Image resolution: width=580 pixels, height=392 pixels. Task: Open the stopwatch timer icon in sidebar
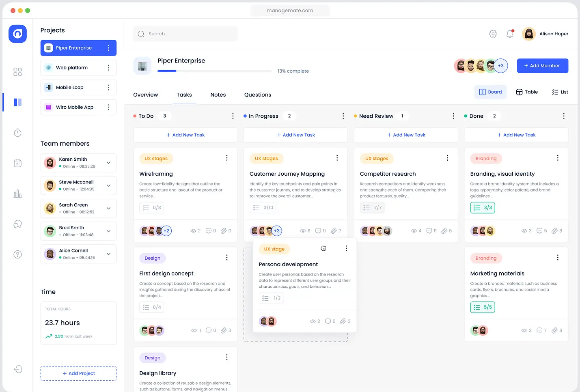tap(17, 133)
